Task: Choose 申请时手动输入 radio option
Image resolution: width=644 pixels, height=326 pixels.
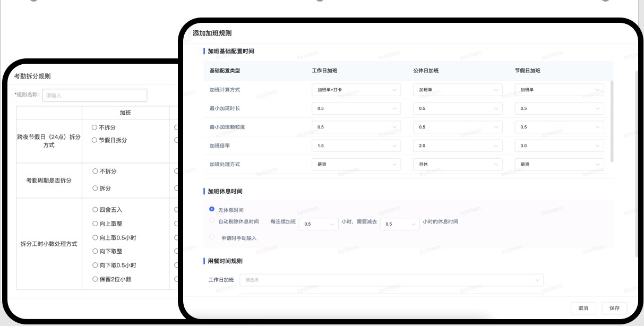Action: [212, 237]
